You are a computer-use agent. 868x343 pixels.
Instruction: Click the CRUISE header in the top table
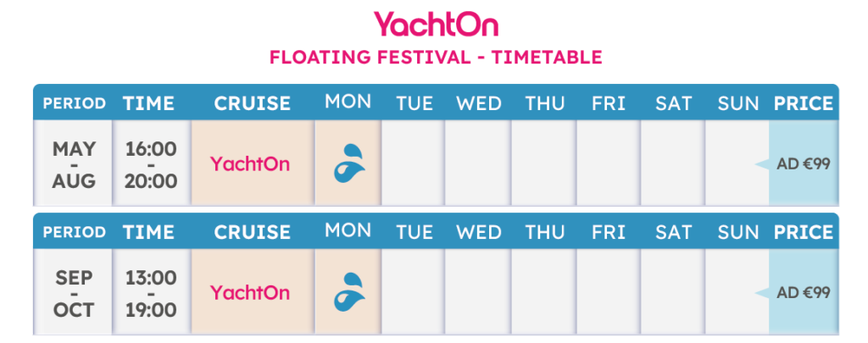point(252,103)
